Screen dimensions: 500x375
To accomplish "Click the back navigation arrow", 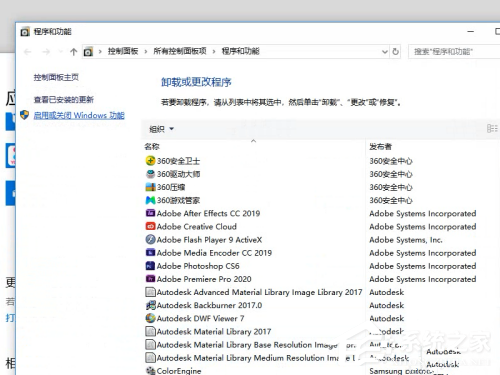I will pyautogui.click(x=28, y=52).
